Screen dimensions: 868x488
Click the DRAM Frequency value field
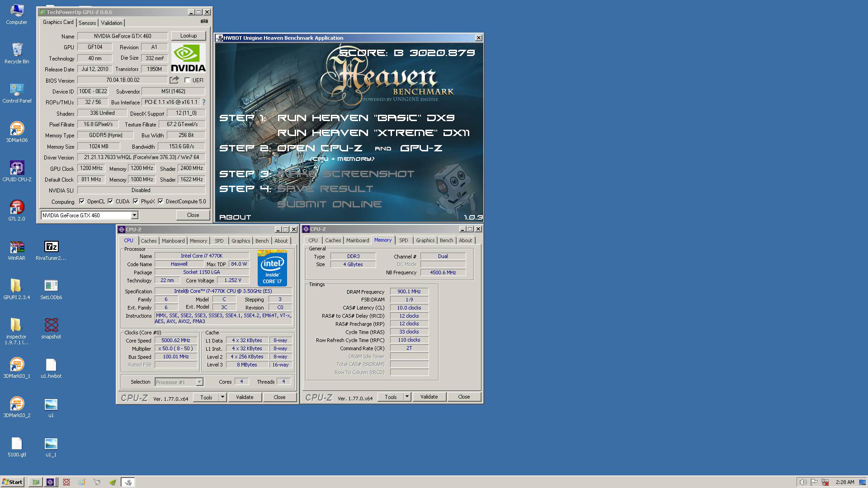pyautogui.click(x=409, y=292)
